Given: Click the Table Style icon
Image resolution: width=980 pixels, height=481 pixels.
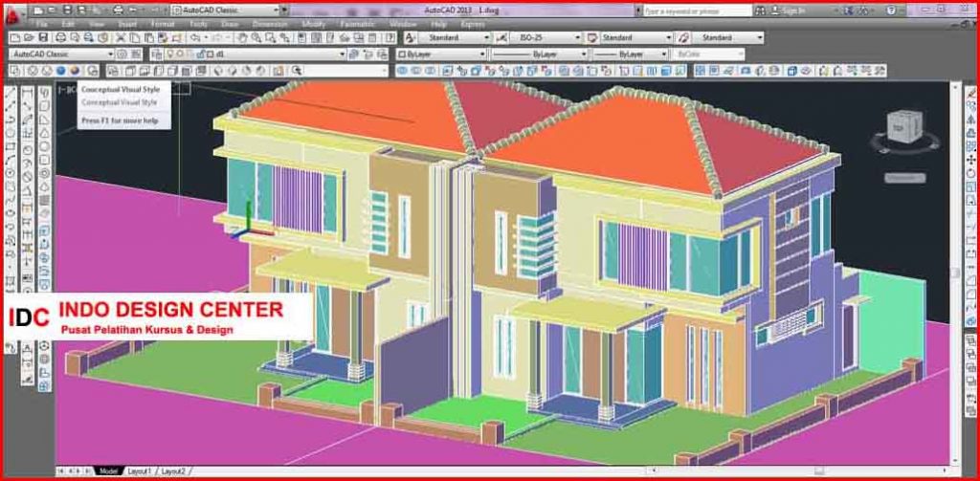Looking at the screenshot, I should 591,38.
